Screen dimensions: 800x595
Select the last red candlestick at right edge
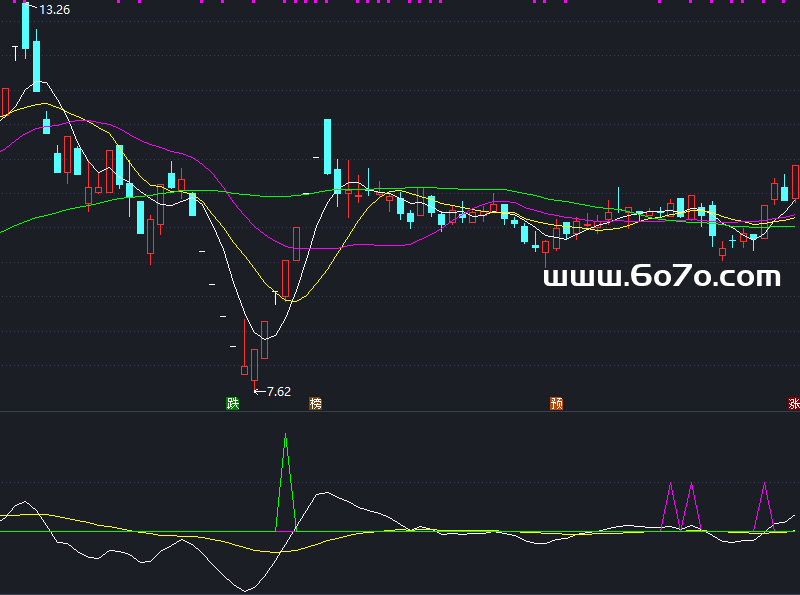(x=796, y=182)
